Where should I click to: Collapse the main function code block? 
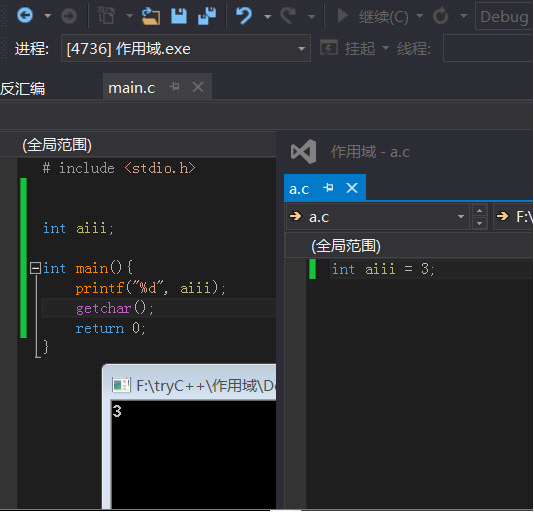pos(35,268)
